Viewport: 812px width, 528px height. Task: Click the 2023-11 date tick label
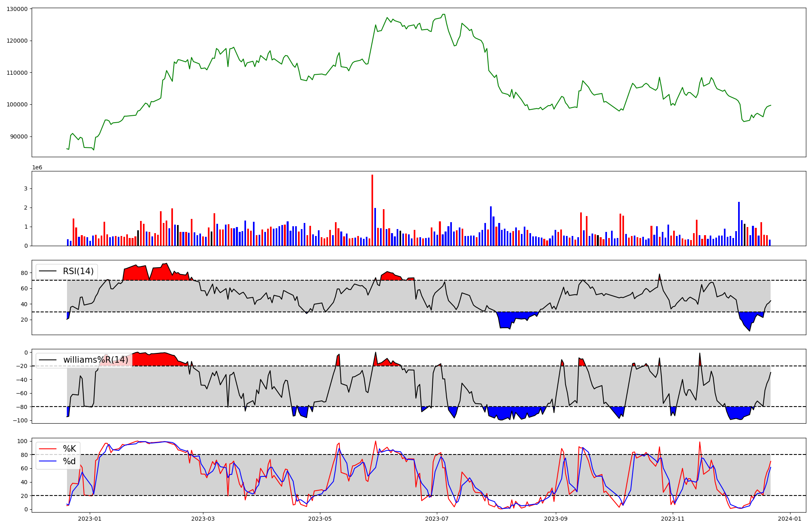point(673,519)
